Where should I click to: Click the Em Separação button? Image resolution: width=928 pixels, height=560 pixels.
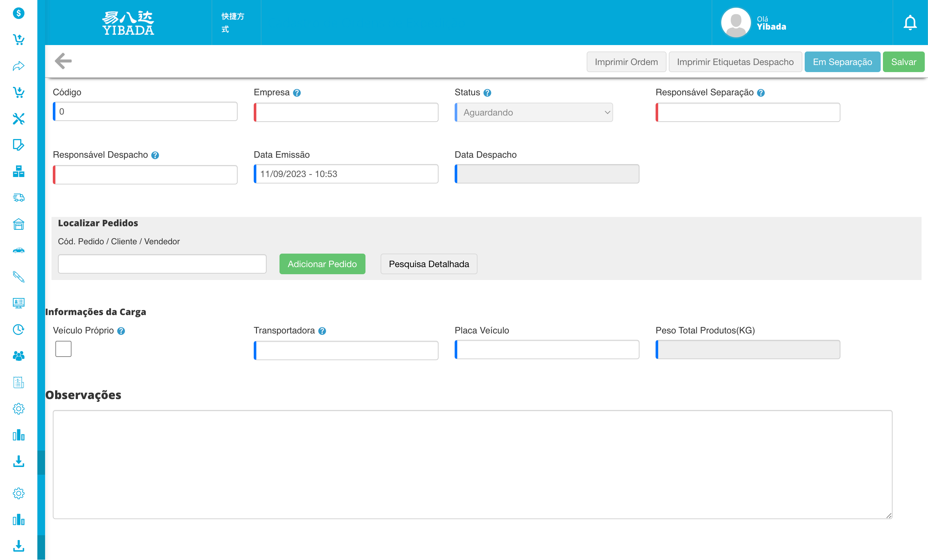click(842, 62)
